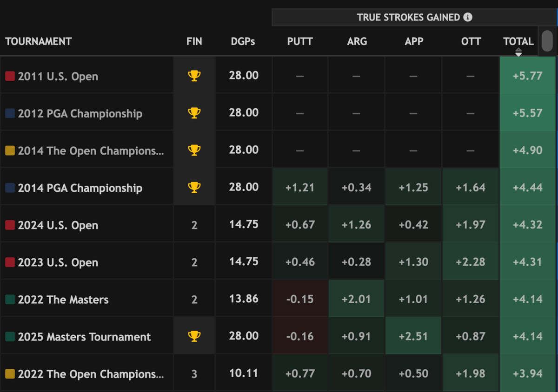558x392 pixels.
Task: Sort by the APP column header
Action: (414, 41)
